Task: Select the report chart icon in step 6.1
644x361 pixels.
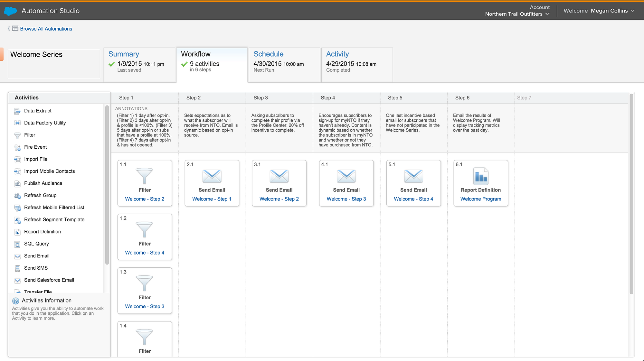Action: point(480,176)
